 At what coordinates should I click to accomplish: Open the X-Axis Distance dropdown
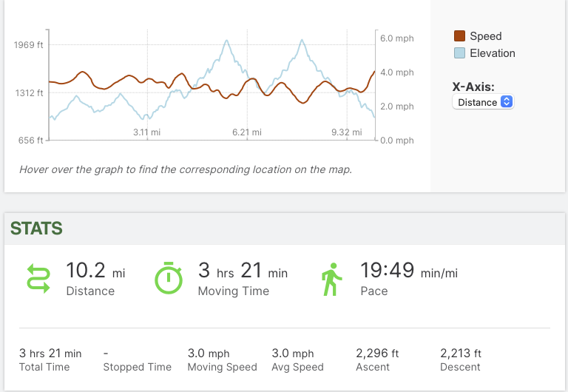click(482, 102)
